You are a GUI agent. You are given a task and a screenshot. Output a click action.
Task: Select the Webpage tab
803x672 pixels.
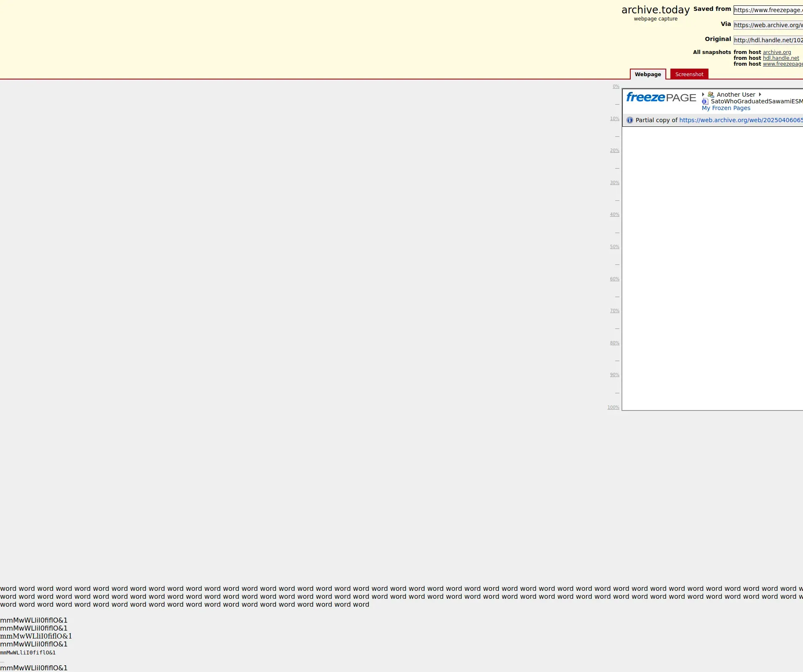(647, 74)
